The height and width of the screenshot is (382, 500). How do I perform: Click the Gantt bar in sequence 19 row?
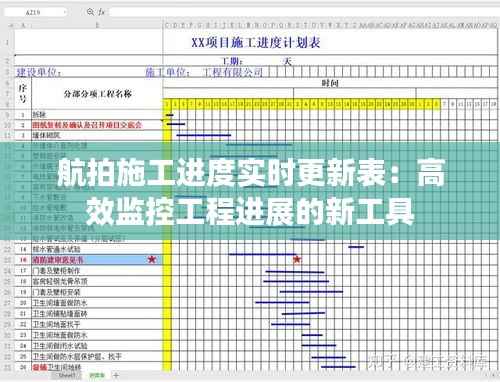pyautogui.click(x=311, y=292)
